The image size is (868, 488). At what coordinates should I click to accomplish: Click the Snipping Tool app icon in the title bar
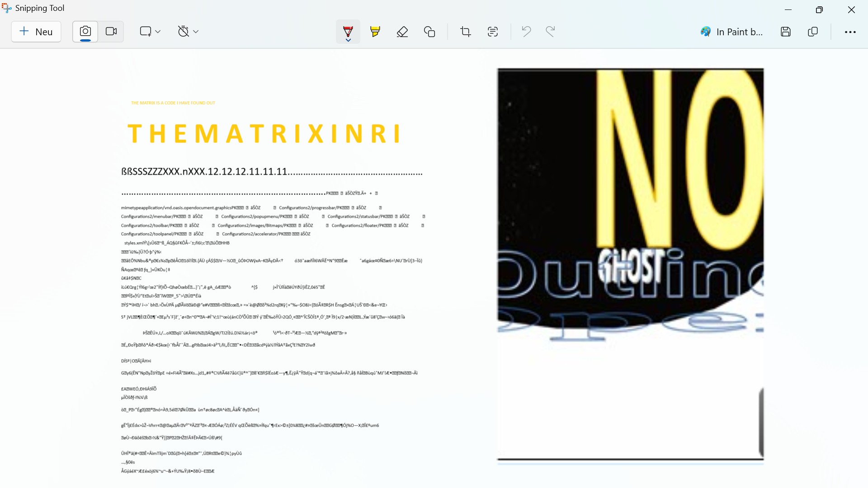pos(7,8)
